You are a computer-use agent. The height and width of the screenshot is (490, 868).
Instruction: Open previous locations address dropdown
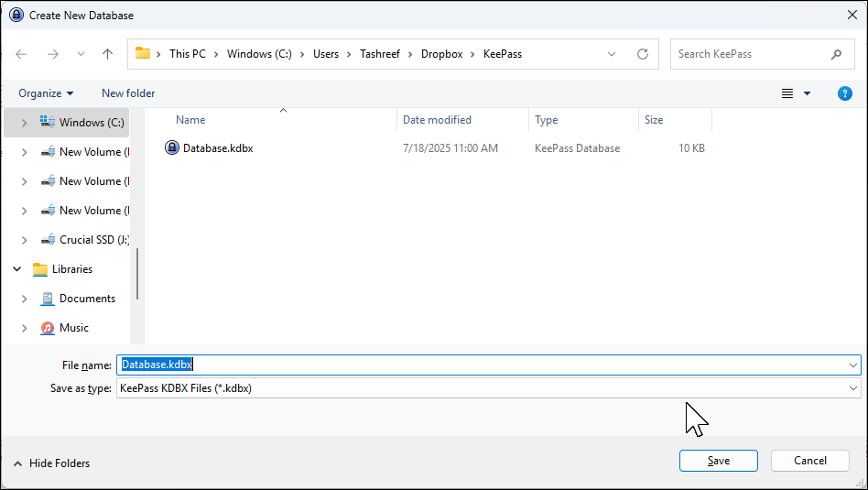611,54
